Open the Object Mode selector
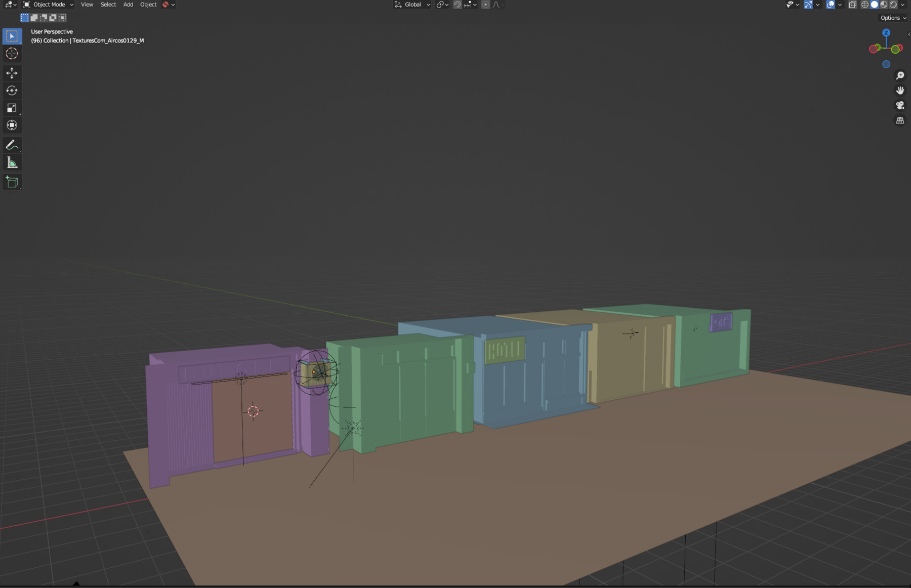911x588 pixels. pyautogui.click(x=48, y=4)
